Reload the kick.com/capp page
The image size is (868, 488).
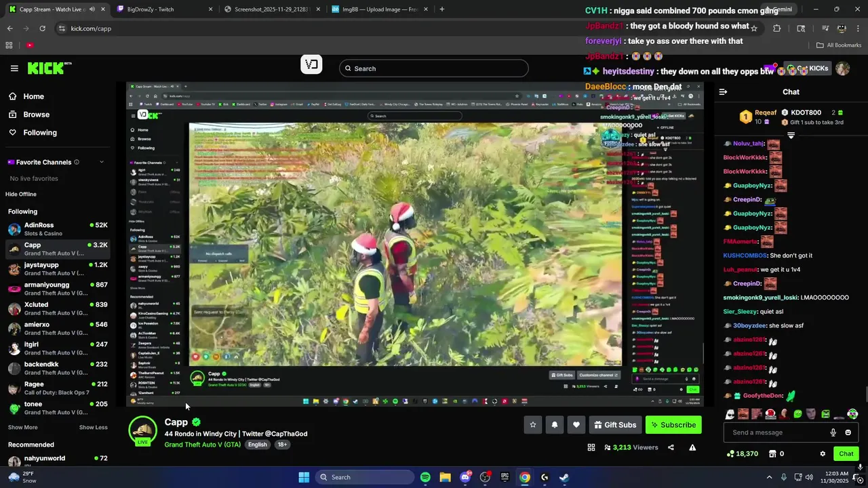(42, 28)
